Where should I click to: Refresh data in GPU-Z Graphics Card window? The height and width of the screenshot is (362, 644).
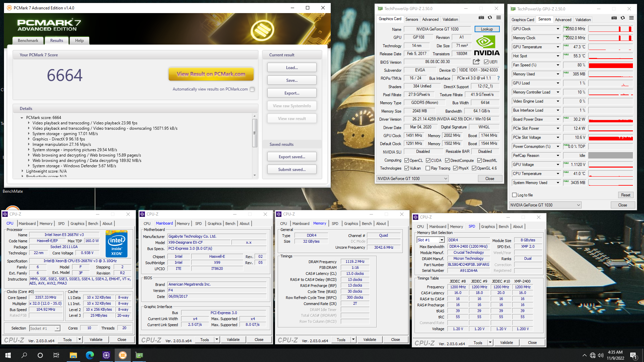pos(490,17)
